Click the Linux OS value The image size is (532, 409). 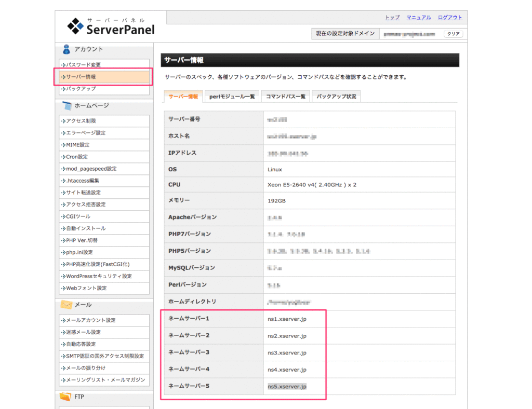coord(275,169)
